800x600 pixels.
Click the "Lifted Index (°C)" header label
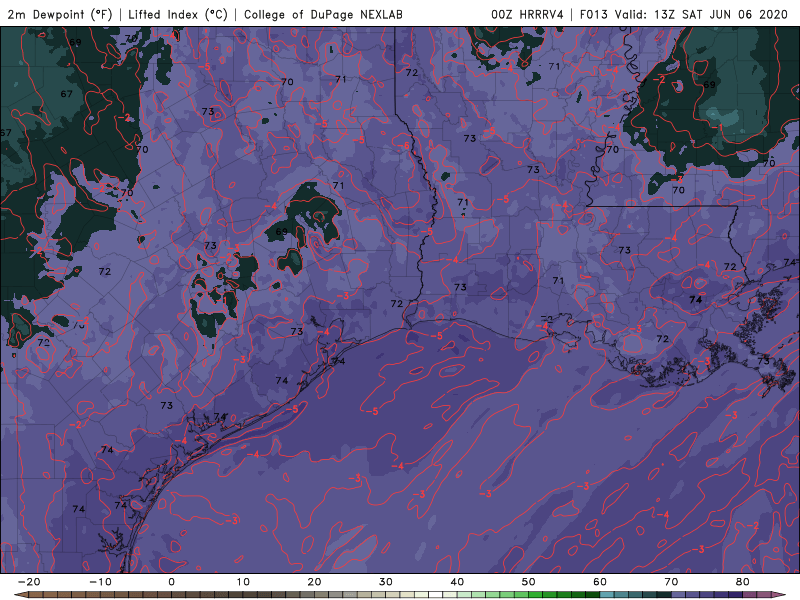[178, 14]
